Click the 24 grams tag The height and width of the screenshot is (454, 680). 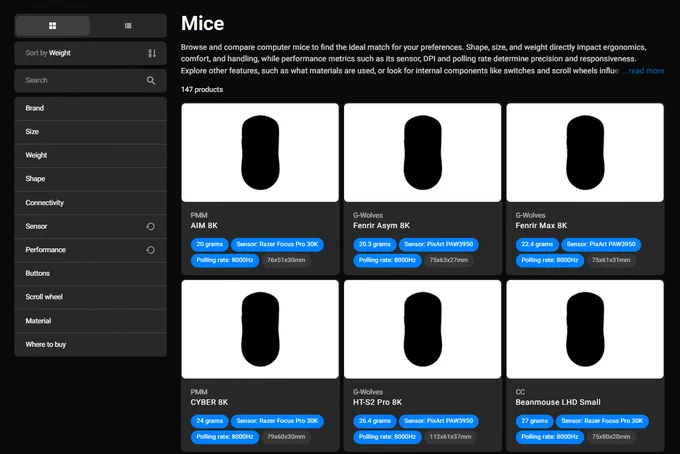point(209,421)
